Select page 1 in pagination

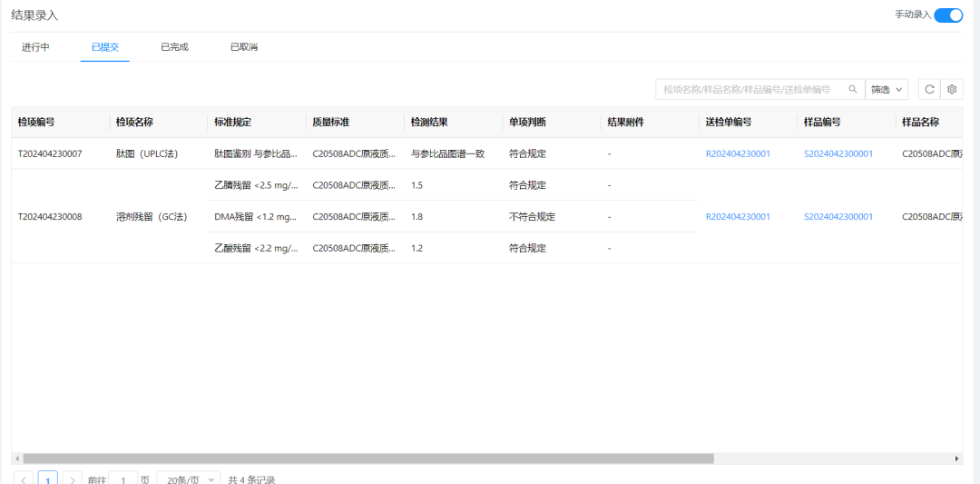[x=48, y=479]
